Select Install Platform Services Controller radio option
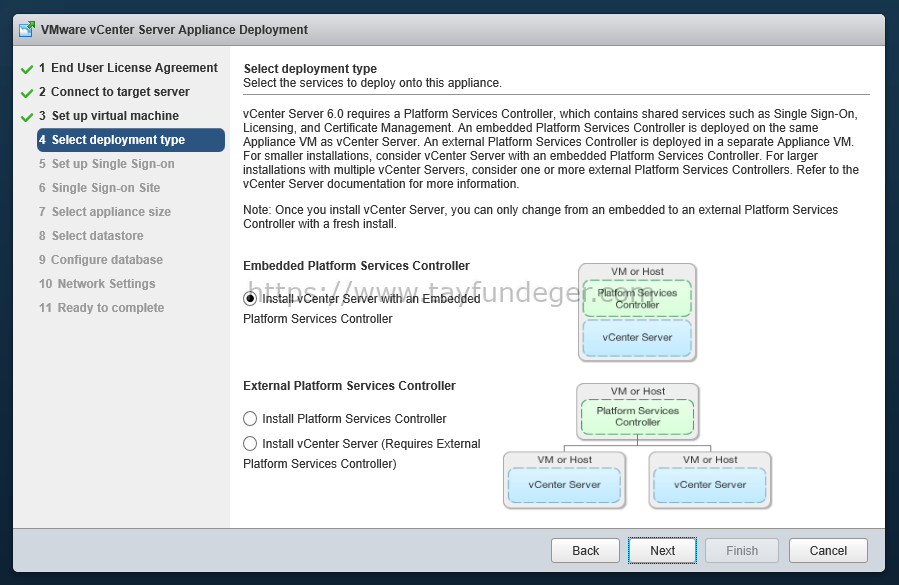 [250, 419]
